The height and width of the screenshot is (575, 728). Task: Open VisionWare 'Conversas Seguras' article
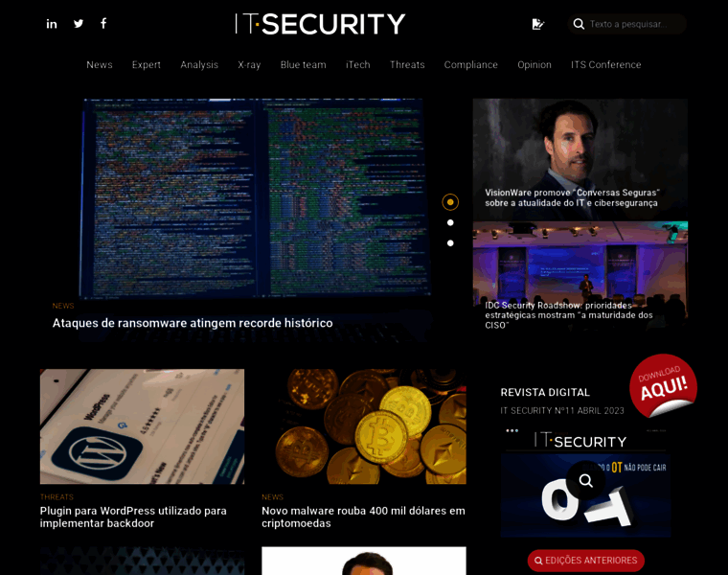pyautogui.click(x=580, y=160)
